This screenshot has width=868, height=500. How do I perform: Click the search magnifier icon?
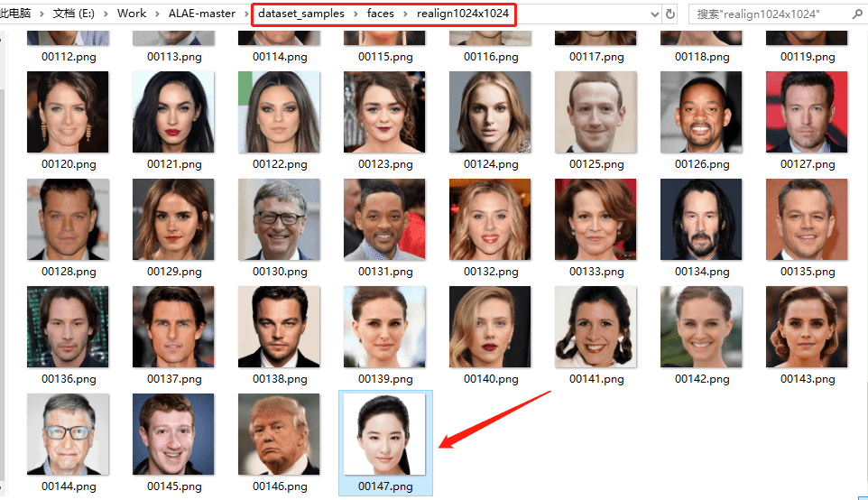click(857, 14)
